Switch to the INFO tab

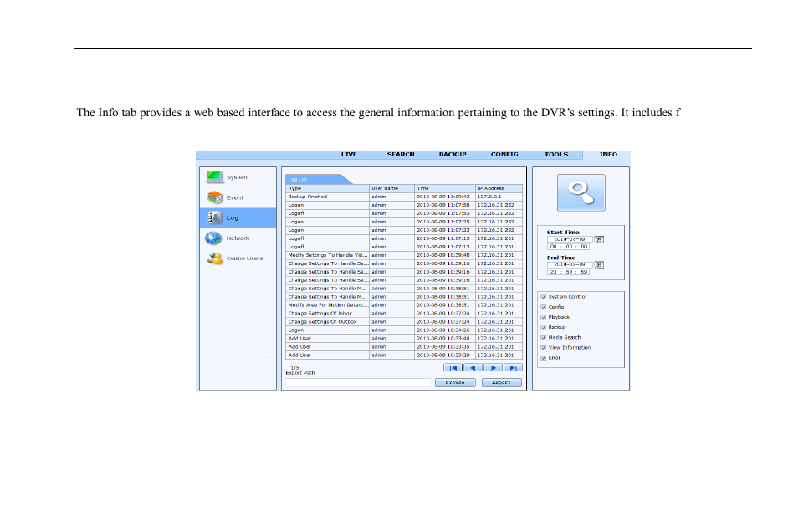(x=608, y=154)
